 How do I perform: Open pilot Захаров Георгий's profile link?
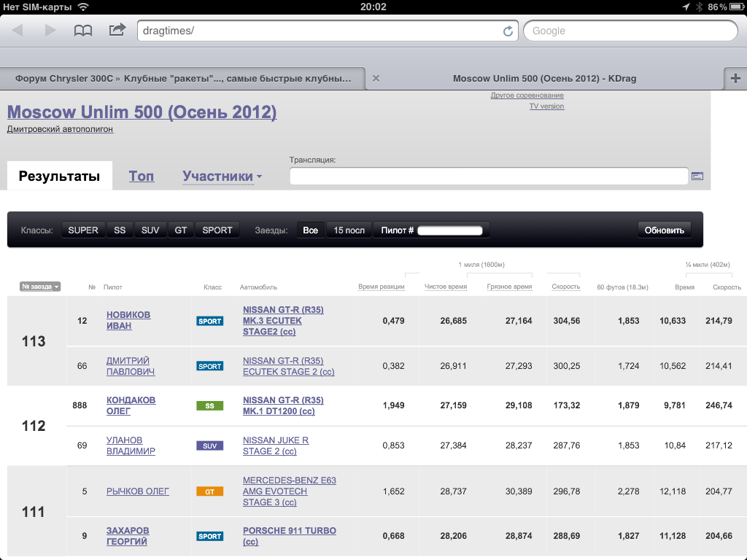pos(127,536)
